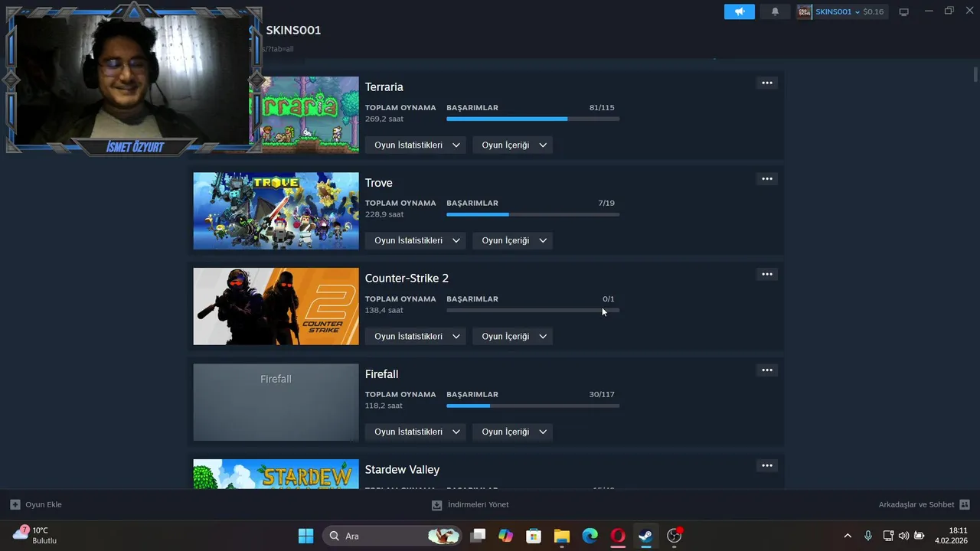Open the weather widget showing 10°C
The image size is (980, 551).
tap(35, 536)
